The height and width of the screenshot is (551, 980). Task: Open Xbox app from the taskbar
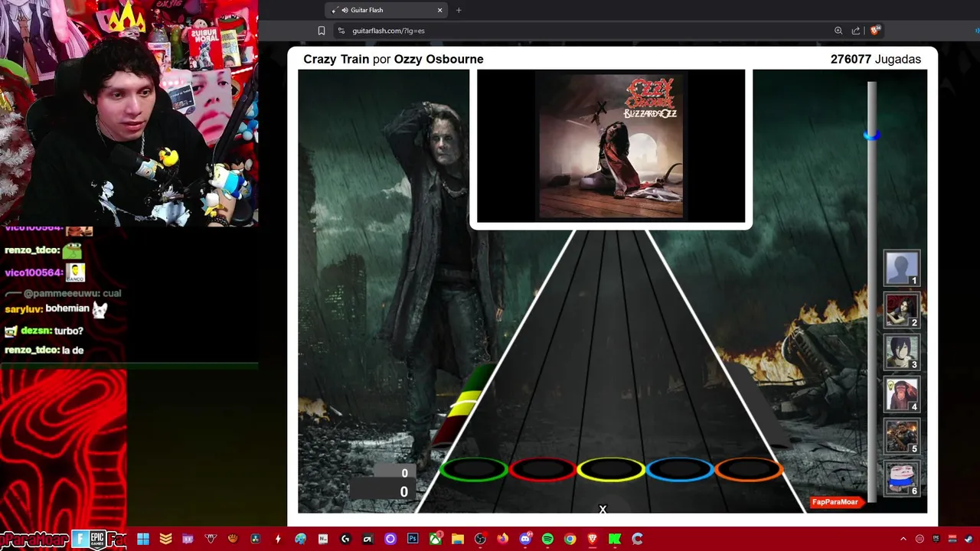[x=436, y=539]
